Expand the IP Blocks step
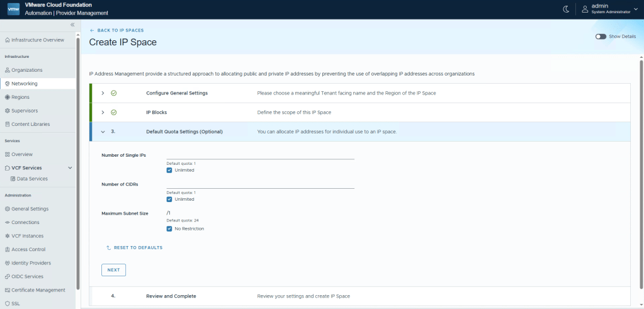Viewport: 644px width, 309px height. click(103, 113)
